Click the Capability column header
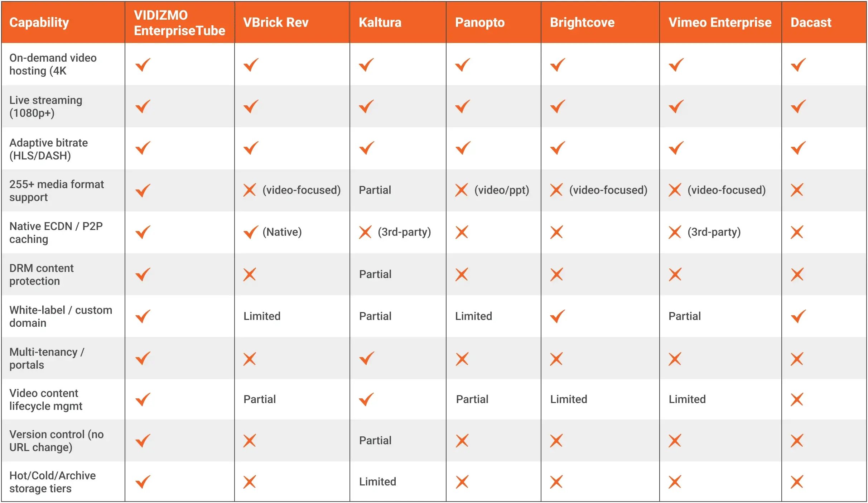Viewport: 868px width, 503px height. [39, 23]
